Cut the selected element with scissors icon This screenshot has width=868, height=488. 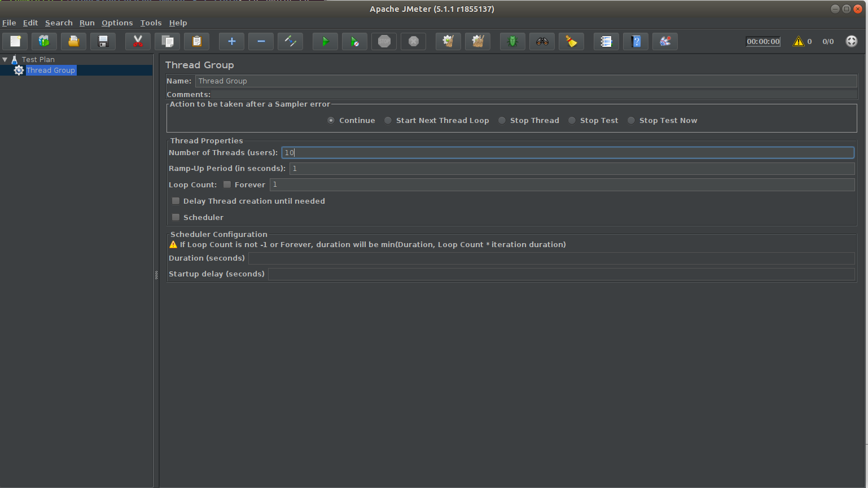click(138, 41)
